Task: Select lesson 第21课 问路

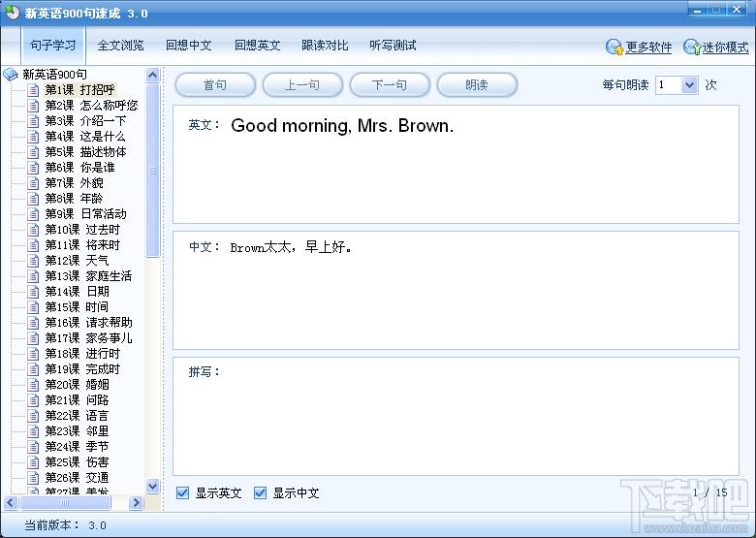Action: tap(78, 400)
